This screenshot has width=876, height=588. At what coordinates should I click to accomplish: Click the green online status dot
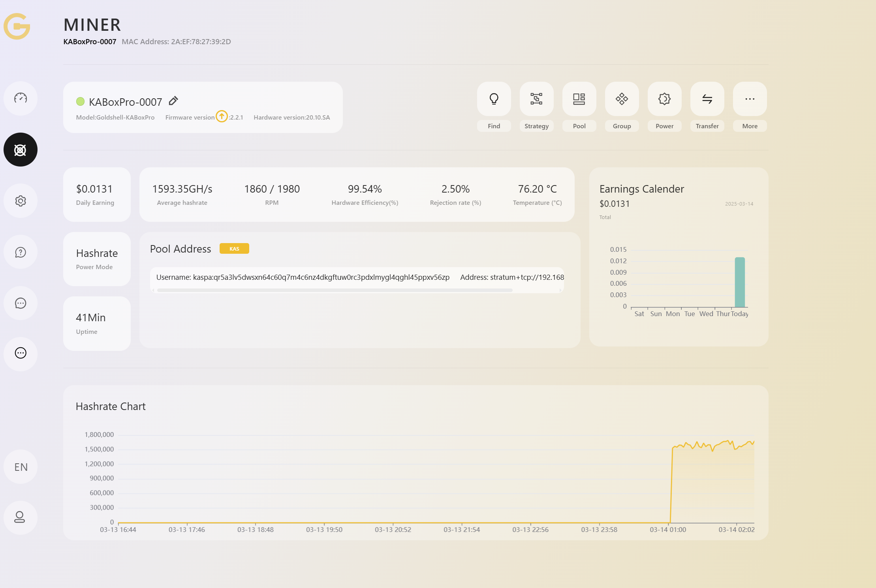tap(80, 101)
